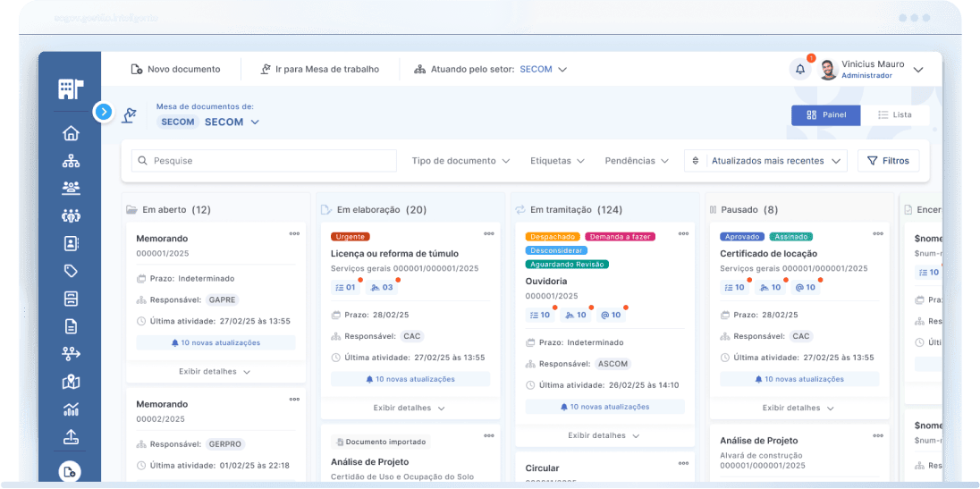Expand the sidebar with the blue arrow button

[104, 113]
